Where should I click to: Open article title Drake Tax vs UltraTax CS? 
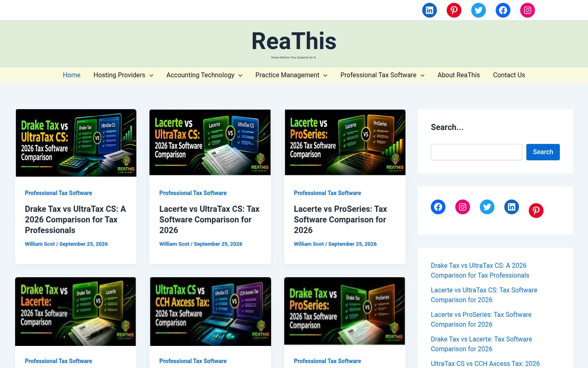(x=76, y=220)
